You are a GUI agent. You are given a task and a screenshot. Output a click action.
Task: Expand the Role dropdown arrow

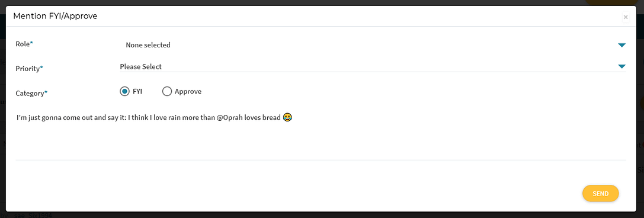621,45
